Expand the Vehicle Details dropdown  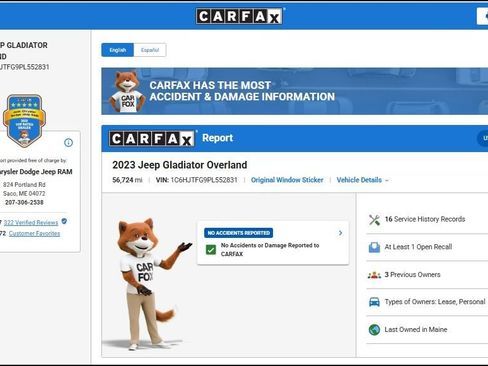362,180
